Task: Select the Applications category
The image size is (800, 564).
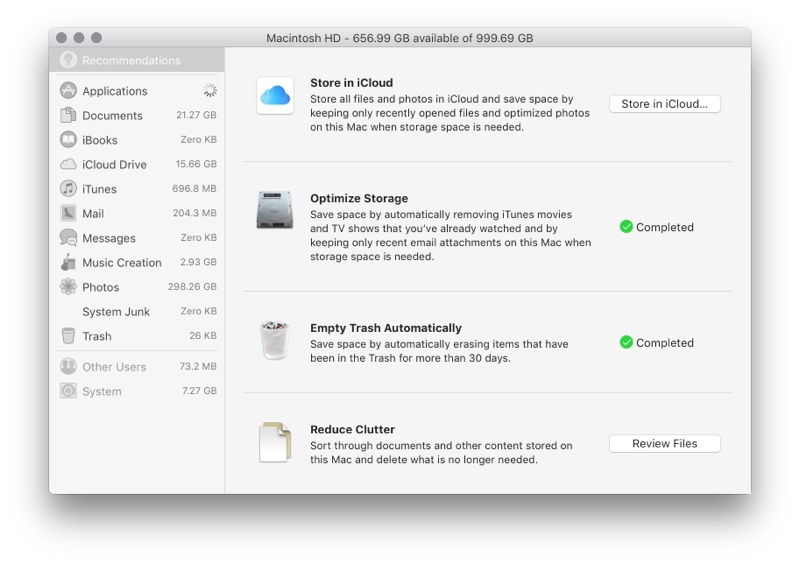Action: 138,91
